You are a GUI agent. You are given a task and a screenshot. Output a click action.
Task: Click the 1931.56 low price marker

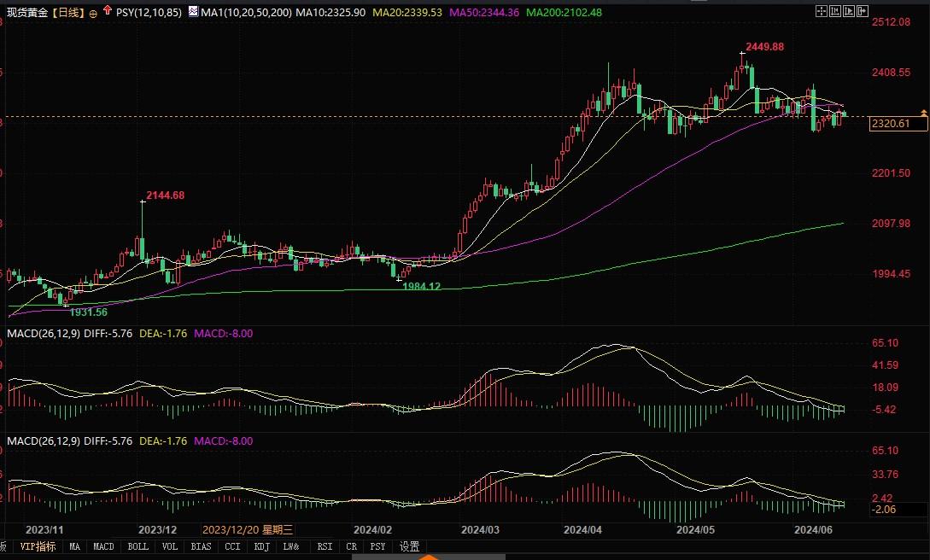[x=89, y=312]
